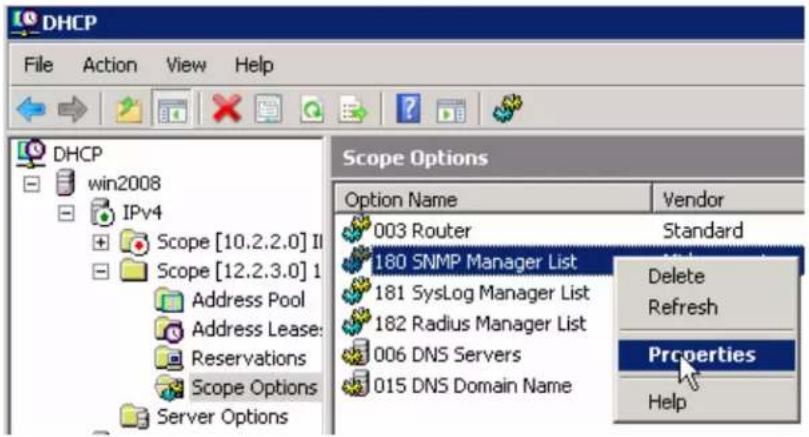This screenshot has width=809, height=437.
Task: Select the win2008 tree label
Action: click(x=124, y=183)
